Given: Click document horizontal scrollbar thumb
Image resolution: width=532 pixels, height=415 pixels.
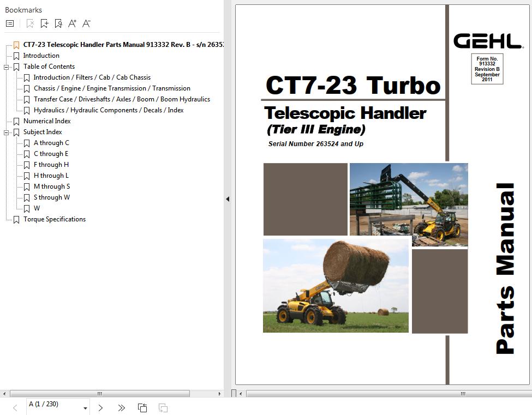Looking at the screenshot, I should pyautogui.click(x=389, y=394).
